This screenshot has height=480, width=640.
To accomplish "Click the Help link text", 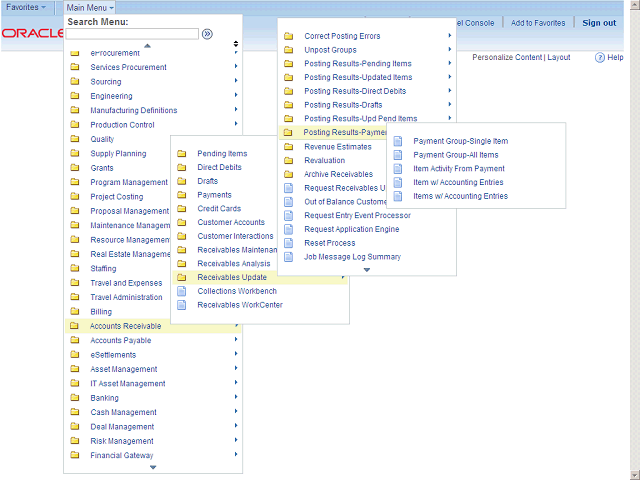I will (x=615, y=58).
